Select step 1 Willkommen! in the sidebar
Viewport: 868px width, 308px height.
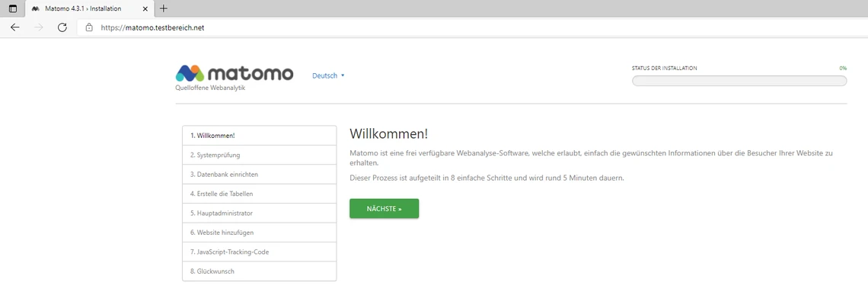[x=259, y=136]
